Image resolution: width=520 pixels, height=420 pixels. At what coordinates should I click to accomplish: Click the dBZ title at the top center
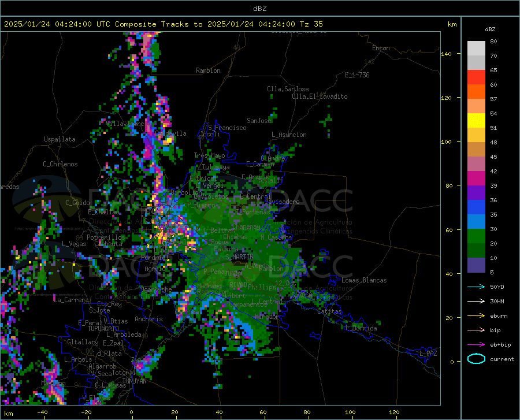point(259,9)
